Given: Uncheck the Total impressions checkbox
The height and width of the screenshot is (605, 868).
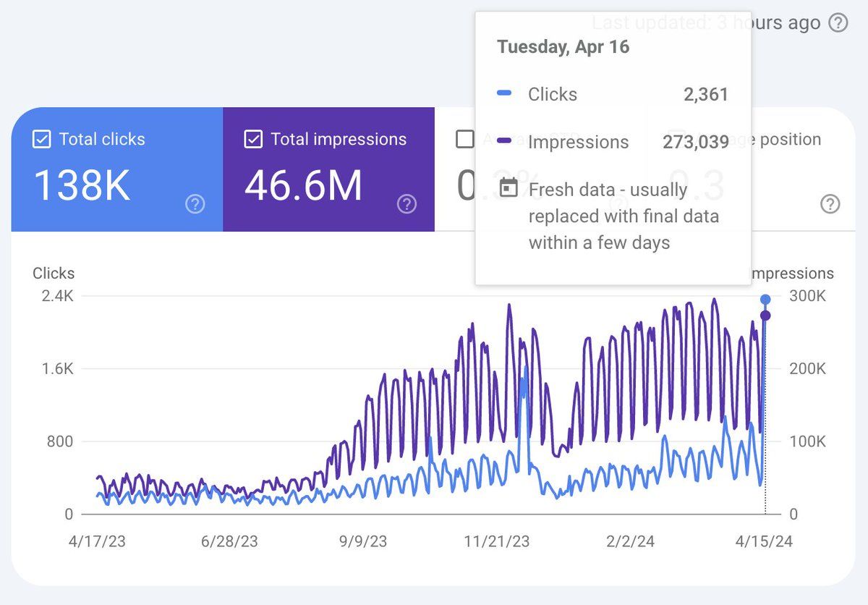Looking at the screenshot, I should point(253,139).
